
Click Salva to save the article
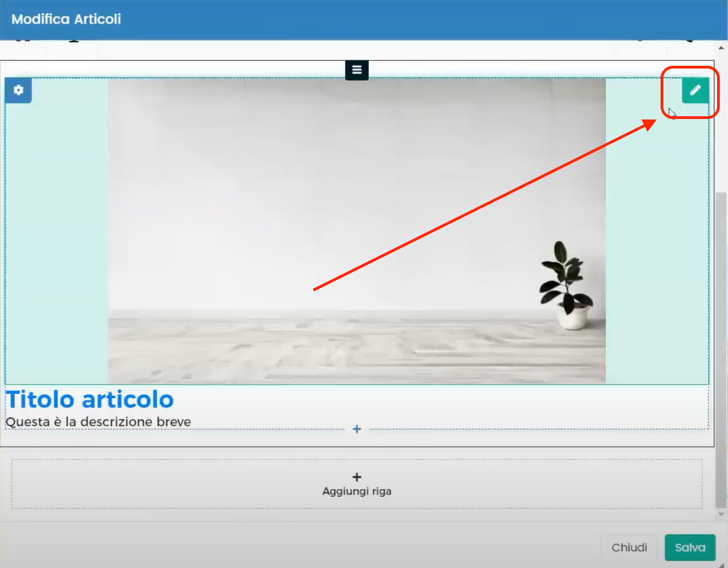(690, 547)
